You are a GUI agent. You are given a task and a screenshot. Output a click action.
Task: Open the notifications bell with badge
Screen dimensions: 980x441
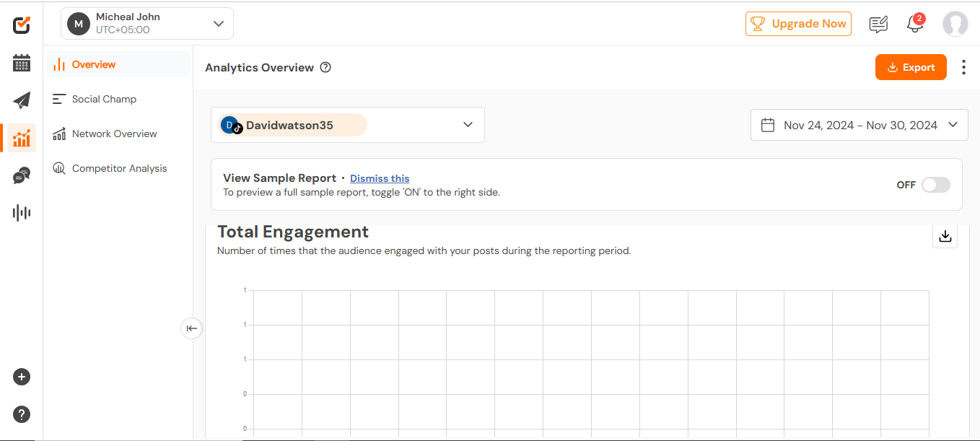(x=915, y=23)
